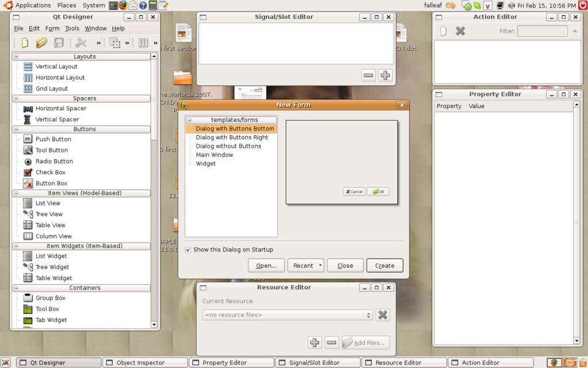Click the Open folder icon in Qt Designer toolbar

click(x=41, y=43)
